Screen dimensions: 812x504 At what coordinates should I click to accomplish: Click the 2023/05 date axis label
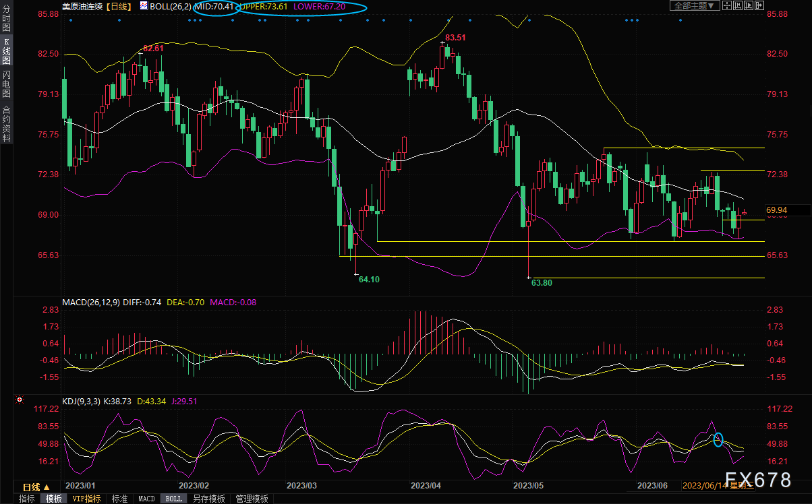[529, 485]
